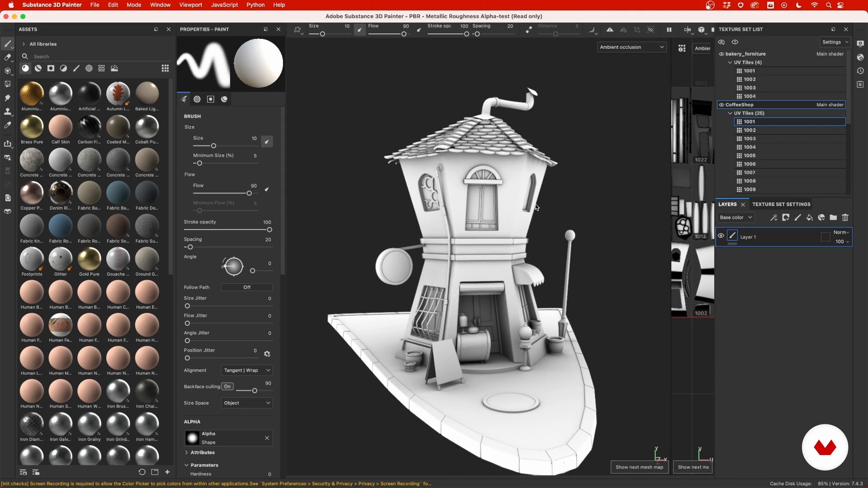Screen dimensions: 868x488
Task: Select the Eraser tool in left toolbar
Action: (x=8, y=57)
